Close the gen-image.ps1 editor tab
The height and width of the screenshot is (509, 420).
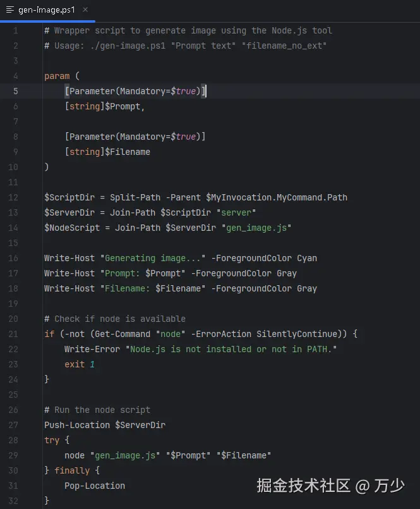pos(85,10)
